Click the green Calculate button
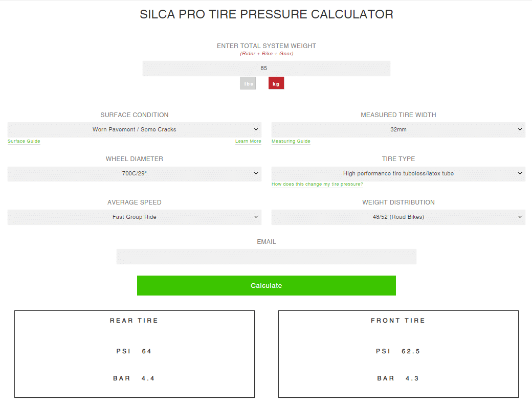Viewport: 532px width, 408px height. (x=267, y=286)
